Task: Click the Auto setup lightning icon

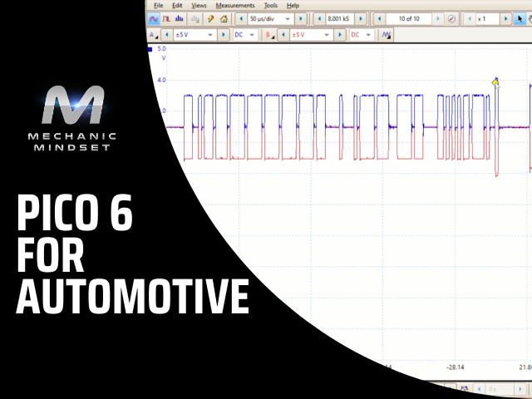Action: coord(211,18)
